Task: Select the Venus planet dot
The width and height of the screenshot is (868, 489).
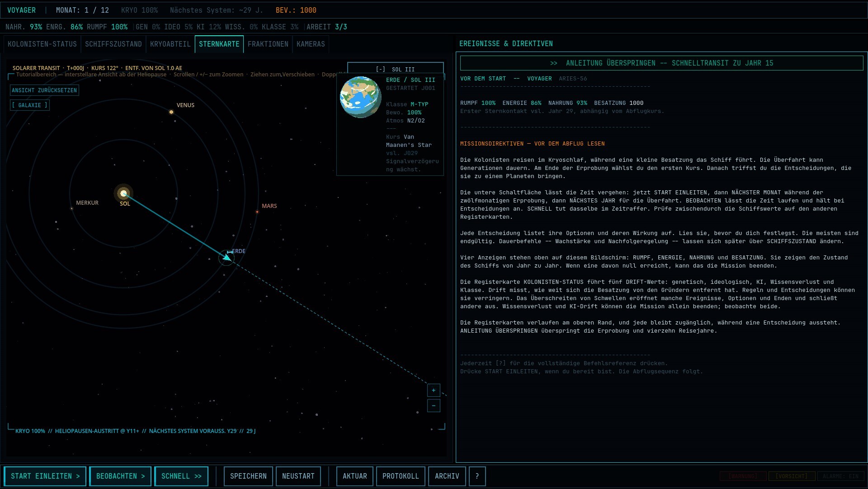Action: [171, 112]
